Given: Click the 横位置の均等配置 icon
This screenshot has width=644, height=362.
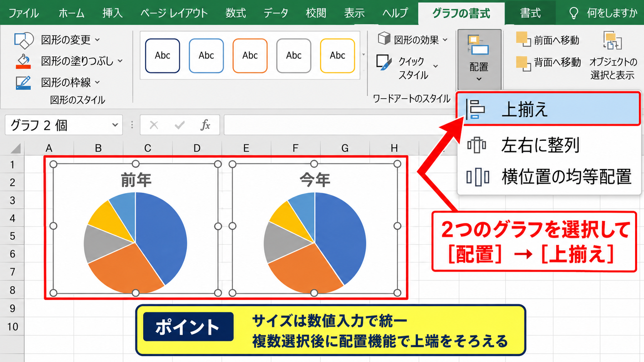Looking at the screenshot, I should (x=478, y=177).
